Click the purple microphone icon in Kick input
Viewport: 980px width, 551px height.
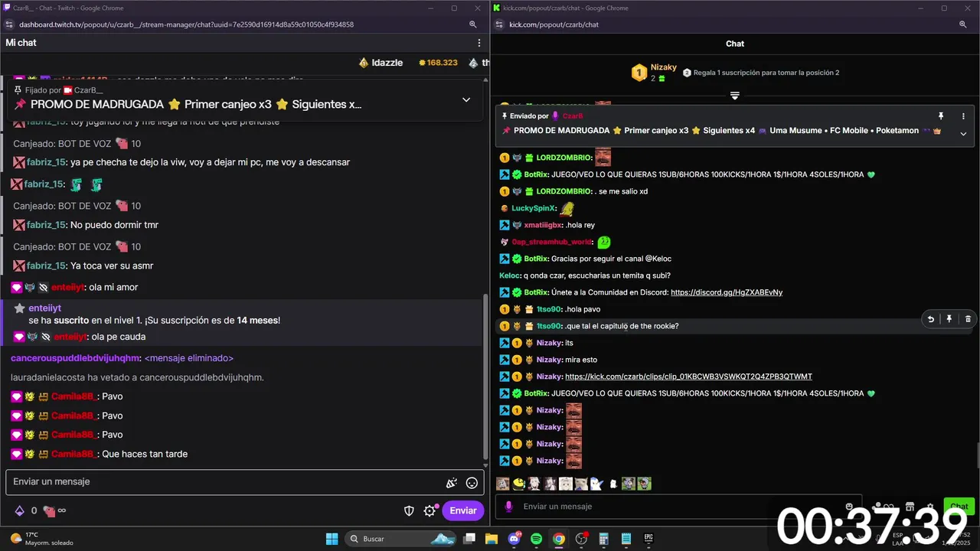click(x=509, y=506)
